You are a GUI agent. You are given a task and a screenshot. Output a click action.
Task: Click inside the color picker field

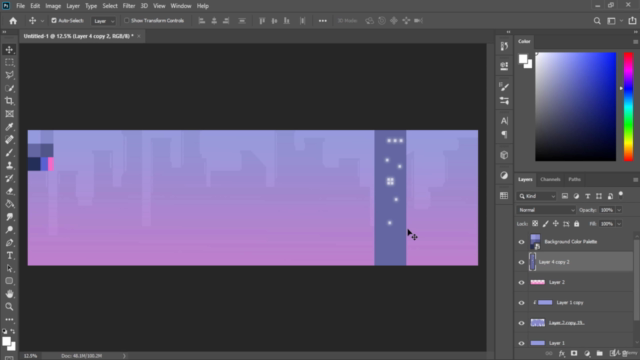(x=576, y=107)
